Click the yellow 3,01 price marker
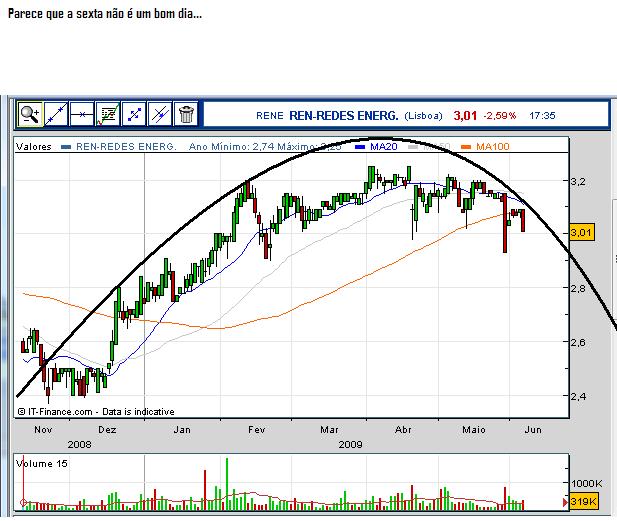Image resolution: width=617 pixels, height=521 pixels. tap(582, 233)
